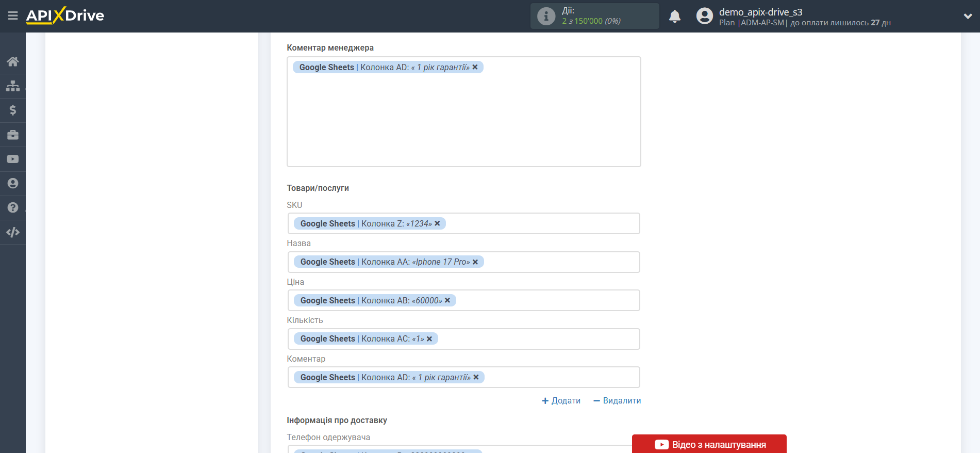Image resolution: width=980 pixels, height=453 pixels.
Task: Remove Колонка Z tag from SKU field
Action: [437, 223]
